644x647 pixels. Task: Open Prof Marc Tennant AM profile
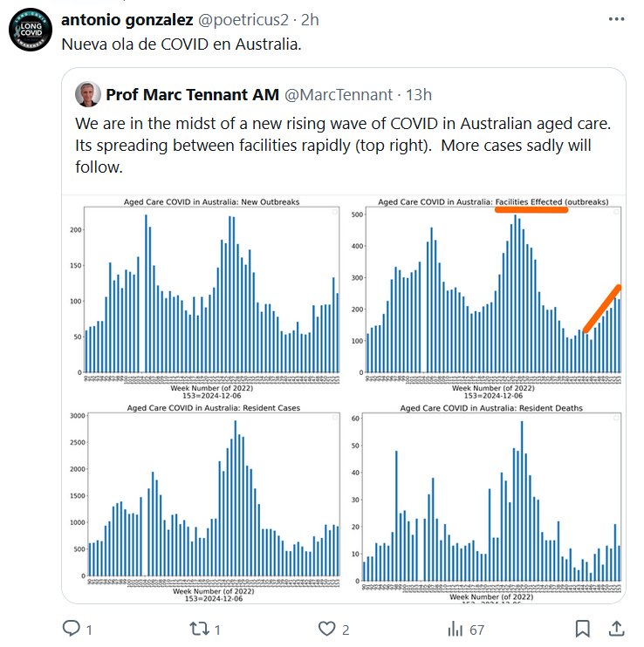pyautogui.click(x=190, y=94)
